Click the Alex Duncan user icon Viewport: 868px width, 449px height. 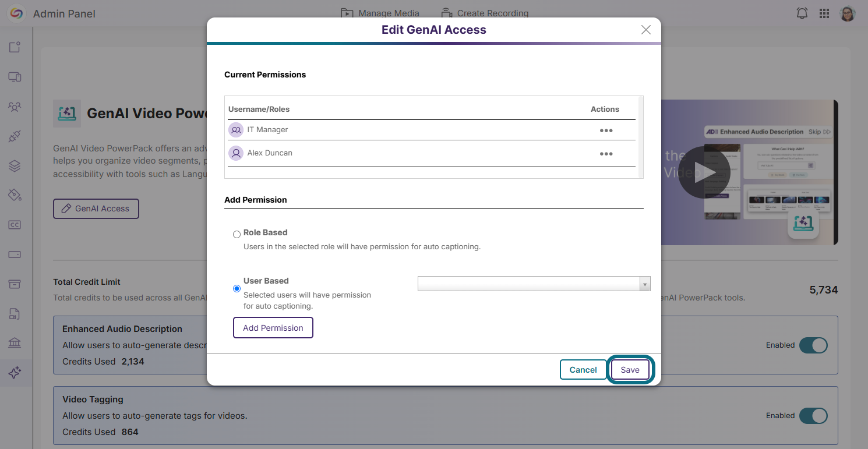236,153
